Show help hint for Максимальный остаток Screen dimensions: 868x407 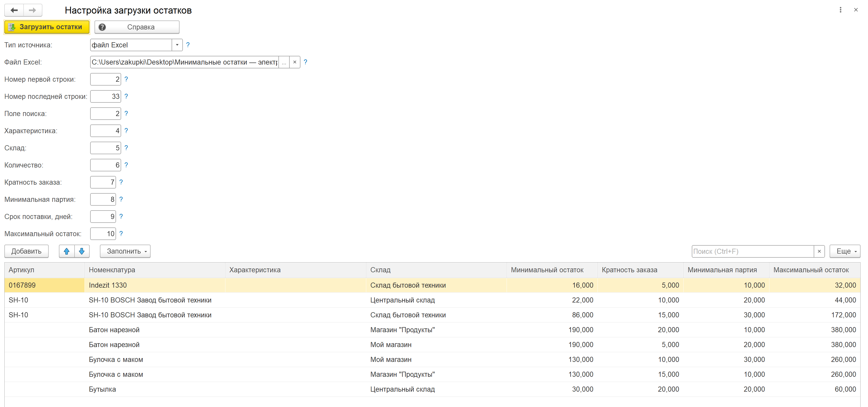click(121, 234)
